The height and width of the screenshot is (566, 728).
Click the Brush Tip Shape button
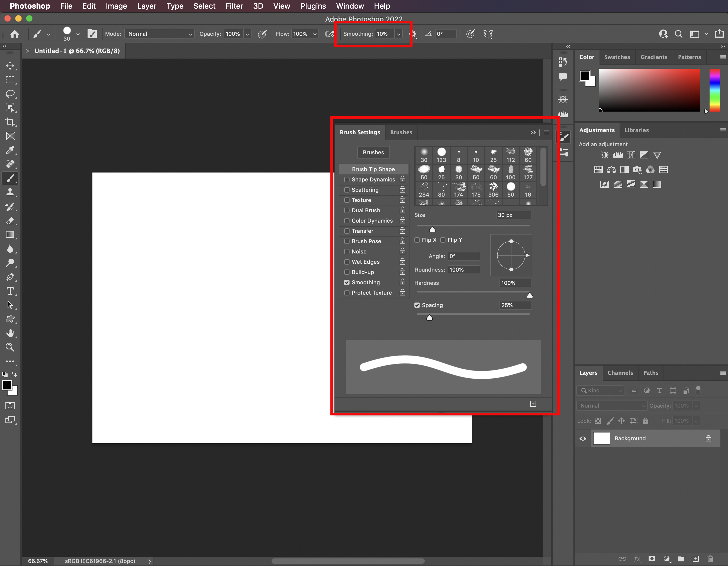[x=373, y=169]
